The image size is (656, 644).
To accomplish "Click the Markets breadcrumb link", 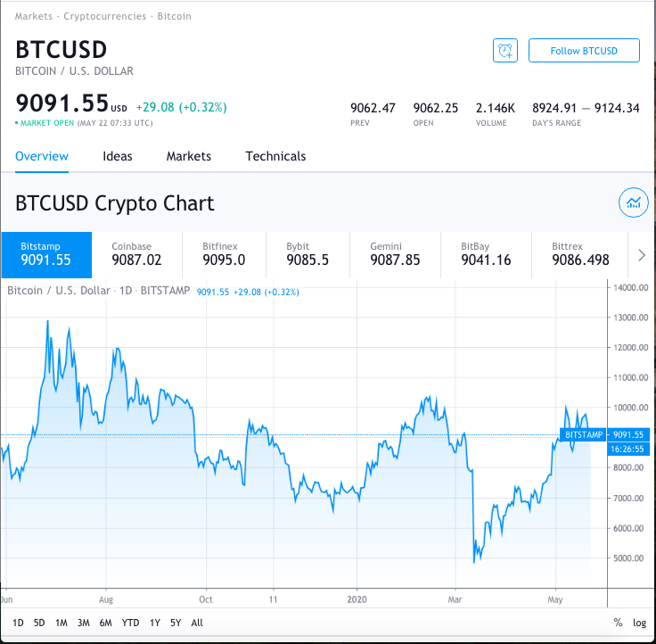I will [x=33, y=17].
